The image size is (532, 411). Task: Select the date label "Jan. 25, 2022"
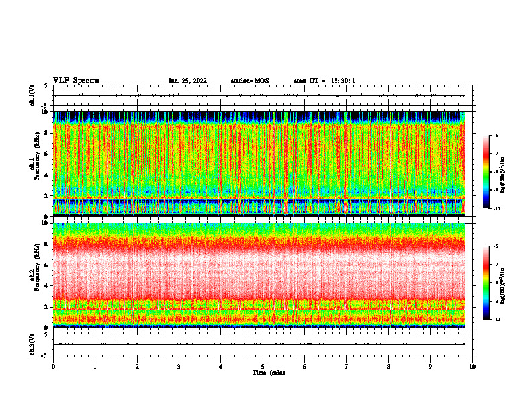[187, 81]
